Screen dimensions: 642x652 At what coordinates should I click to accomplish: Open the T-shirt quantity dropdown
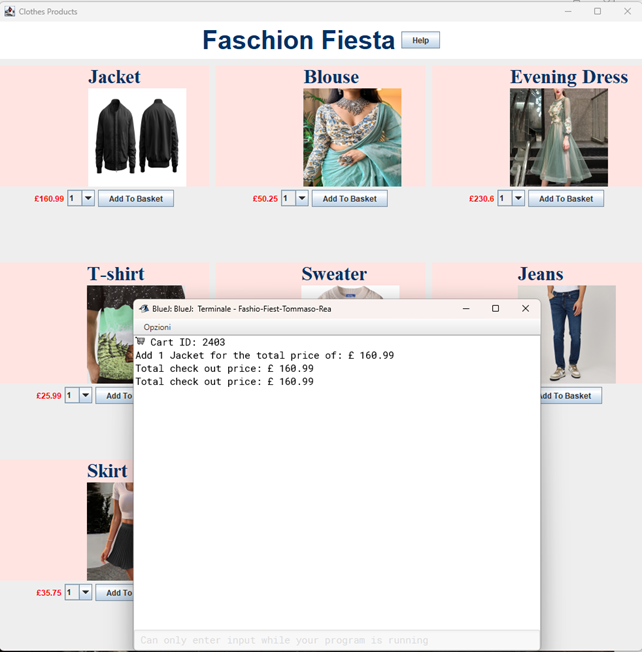(85, 396)
